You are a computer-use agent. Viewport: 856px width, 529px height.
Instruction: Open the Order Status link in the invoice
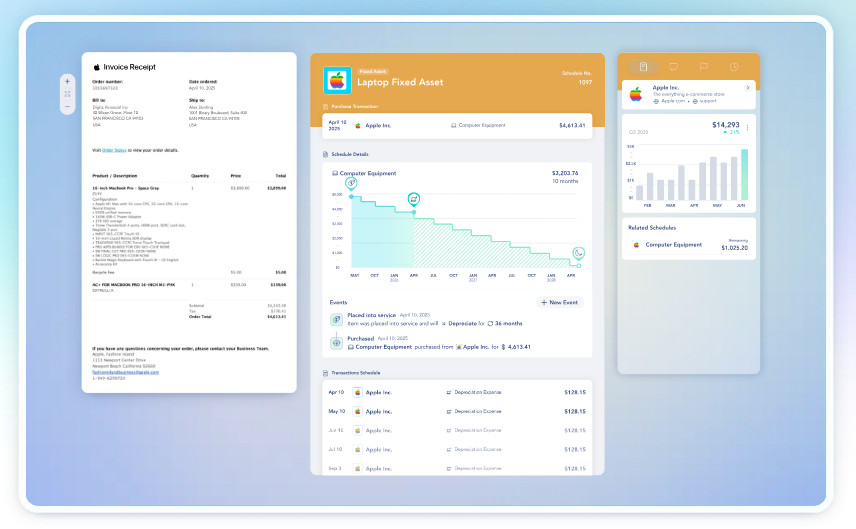(x=114, y=150)
